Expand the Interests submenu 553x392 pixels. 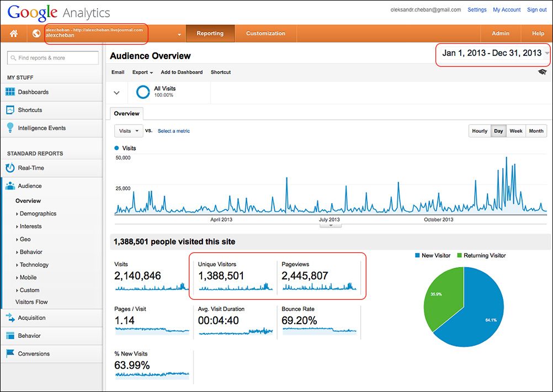pyautogui.click(x=29, y=226)
